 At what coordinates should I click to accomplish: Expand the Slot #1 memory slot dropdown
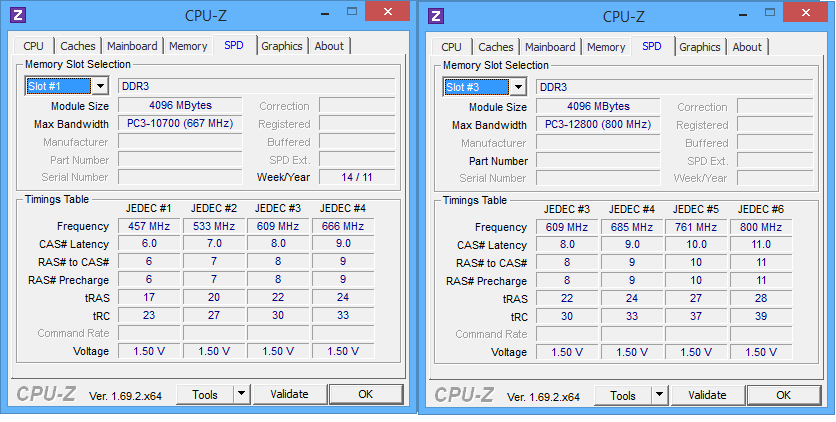click(x=100, y=86)
